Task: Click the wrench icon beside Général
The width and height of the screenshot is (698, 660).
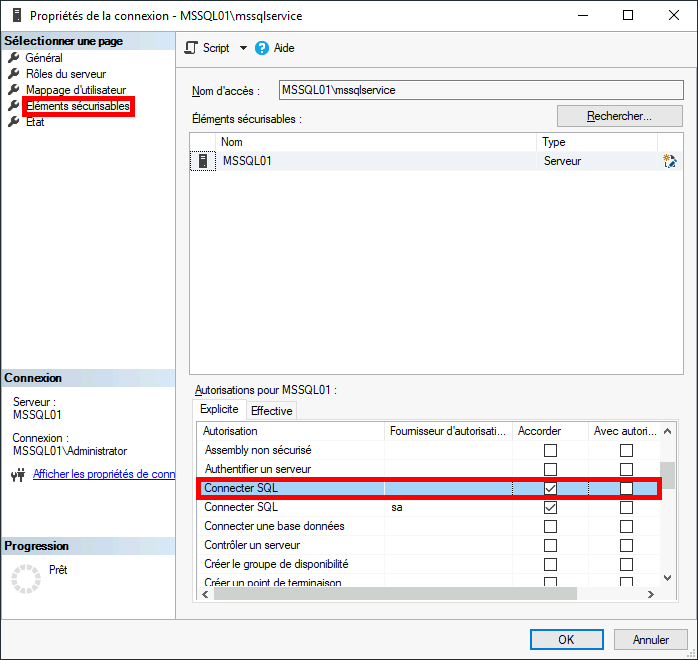Action: [14, 57]
